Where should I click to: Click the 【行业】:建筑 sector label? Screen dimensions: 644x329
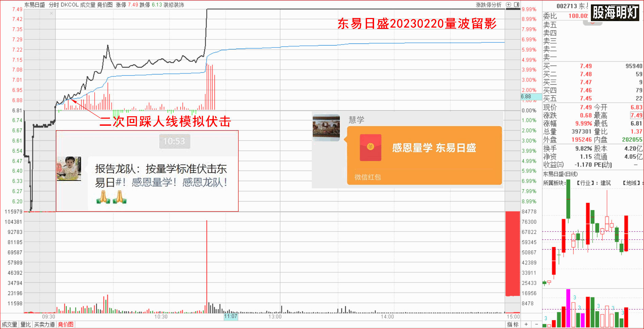tap(593, 183)
